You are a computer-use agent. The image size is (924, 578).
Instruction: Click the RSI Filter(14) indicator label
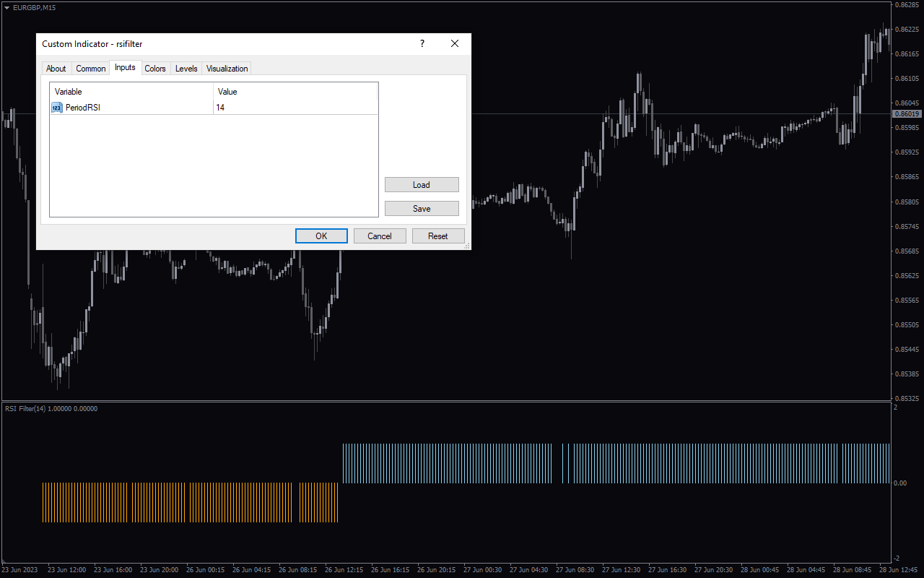(x=51, y=409)
